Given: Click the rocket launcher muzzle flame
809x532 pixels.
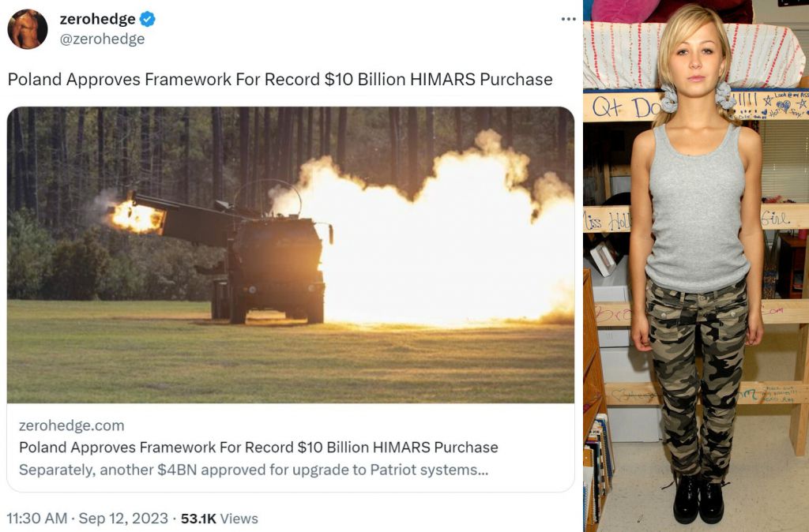Looking at the screenshot, I should [x=136, y=216].
